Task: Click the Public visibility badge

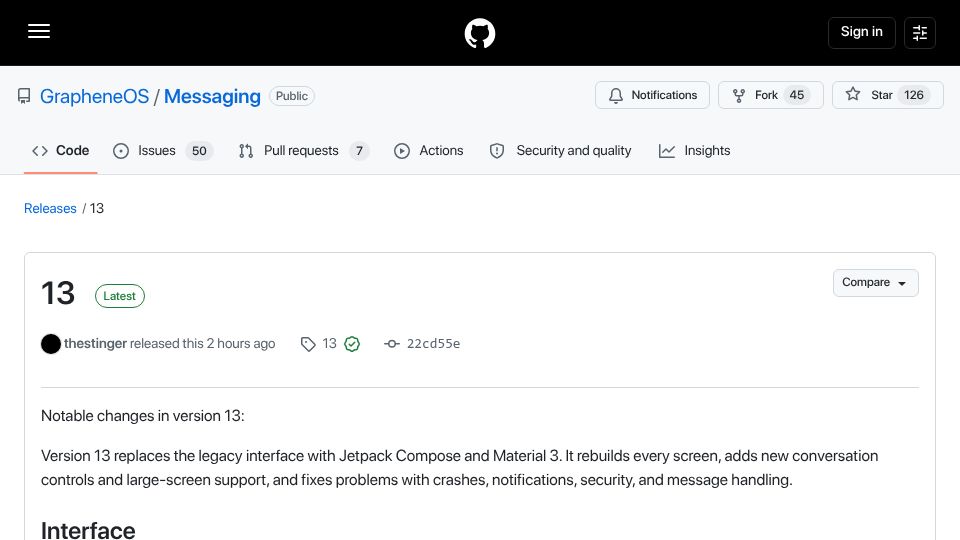Action: (x=291, y=96)
